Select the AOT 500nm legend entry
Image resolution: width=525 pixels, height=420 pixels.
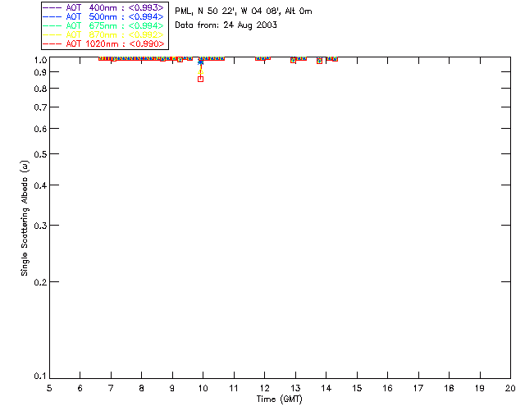coord(103,16)
